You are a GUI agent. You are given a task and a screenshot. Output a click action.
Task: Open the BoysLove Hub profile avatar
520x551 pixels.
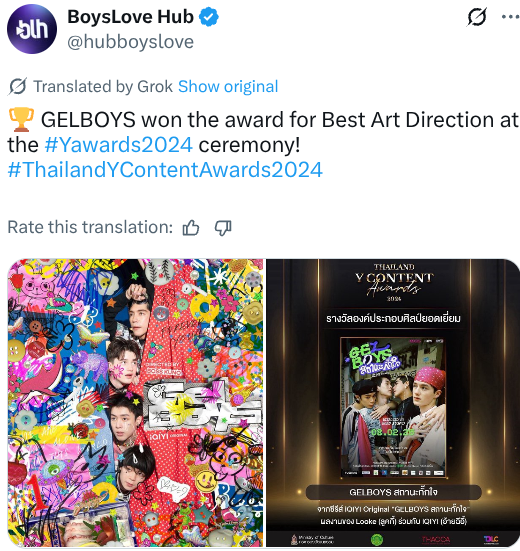pos(32,29)
